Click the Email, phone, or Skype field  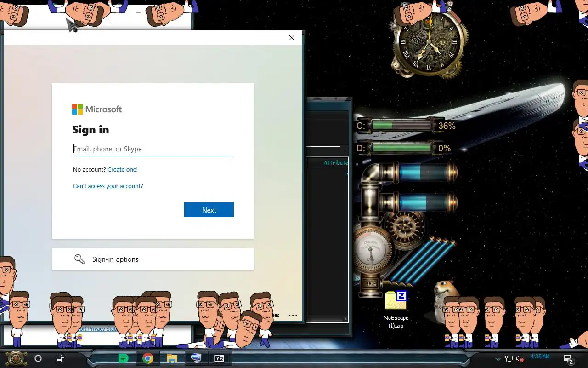point(153,149)
